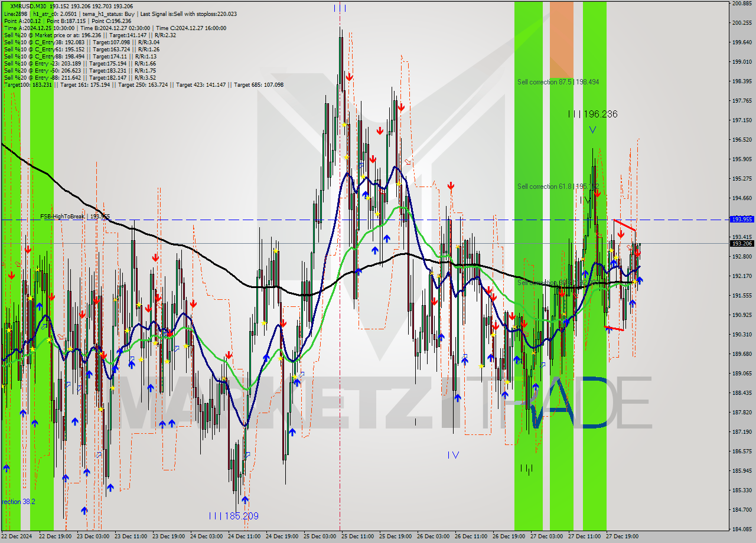Click the 187.820 price axis label
756x543 pixels.
point(742,413)
